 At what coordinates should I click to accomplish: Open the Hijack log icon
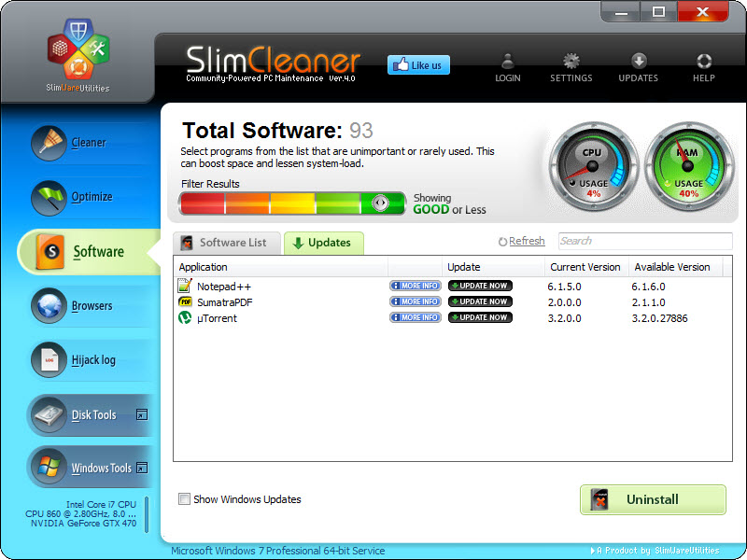click(49, 360)
